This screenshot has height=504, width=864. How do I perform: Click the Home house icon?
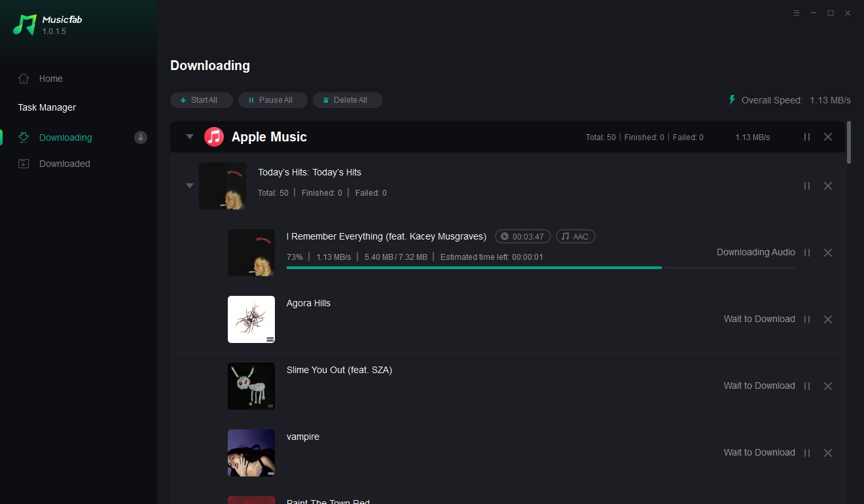[24, 79]
